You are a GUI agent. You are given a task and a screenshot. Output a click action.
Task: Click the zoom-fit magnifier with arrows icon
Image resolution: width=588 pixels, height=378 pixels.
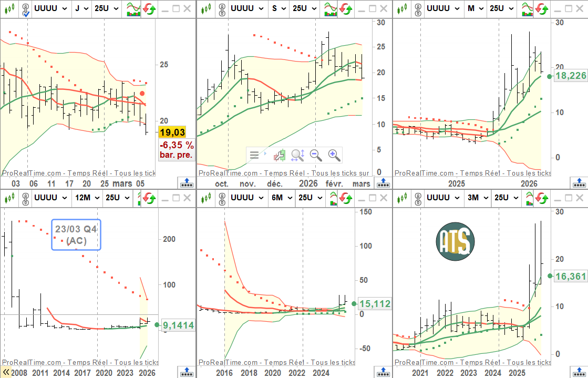[x=297, y=155]
